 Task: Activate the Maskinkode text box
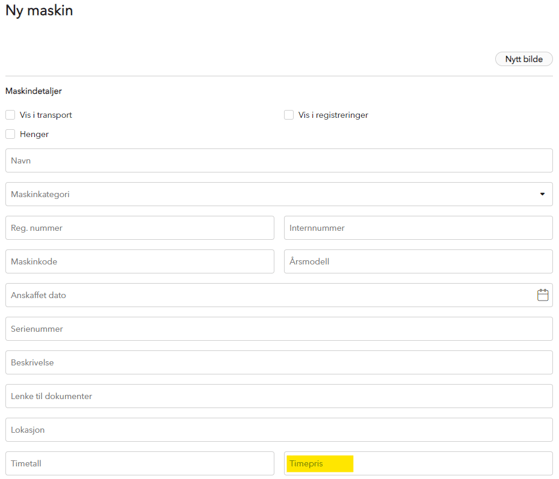pos(140,262)
